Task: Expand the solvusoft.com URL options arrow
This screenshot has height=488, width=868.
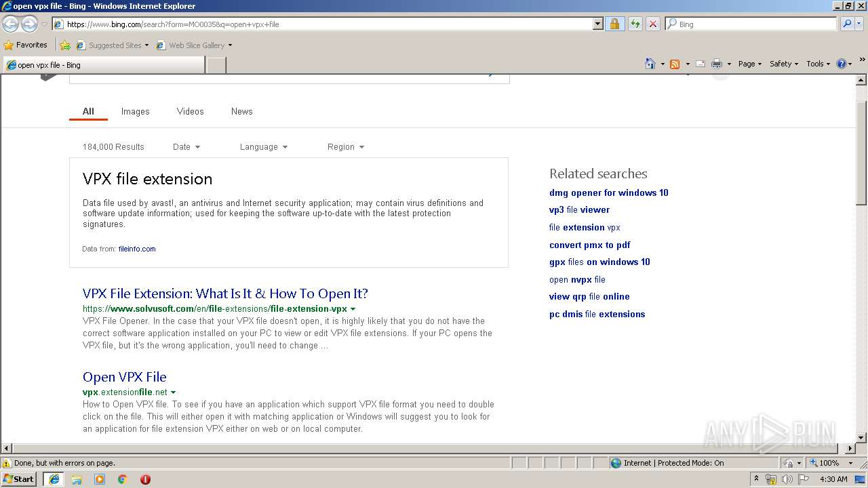Action: tap(353, 309)
